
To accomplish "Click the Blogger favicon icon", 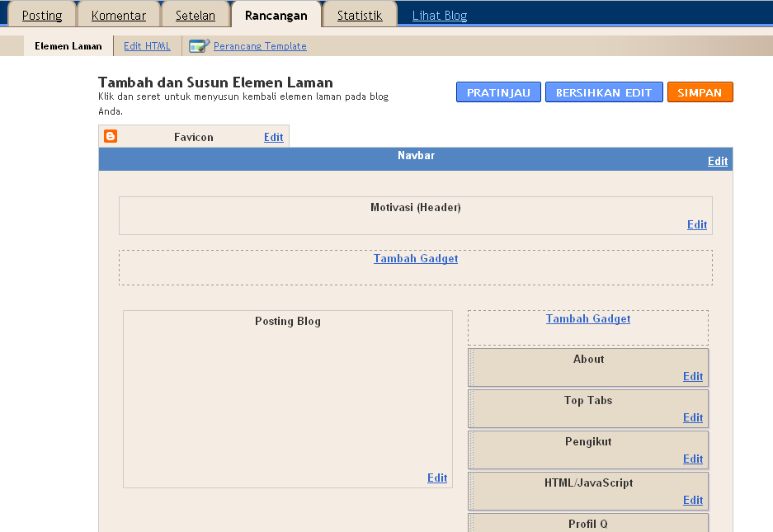I will pyautogui.click(x=111, y=136).
